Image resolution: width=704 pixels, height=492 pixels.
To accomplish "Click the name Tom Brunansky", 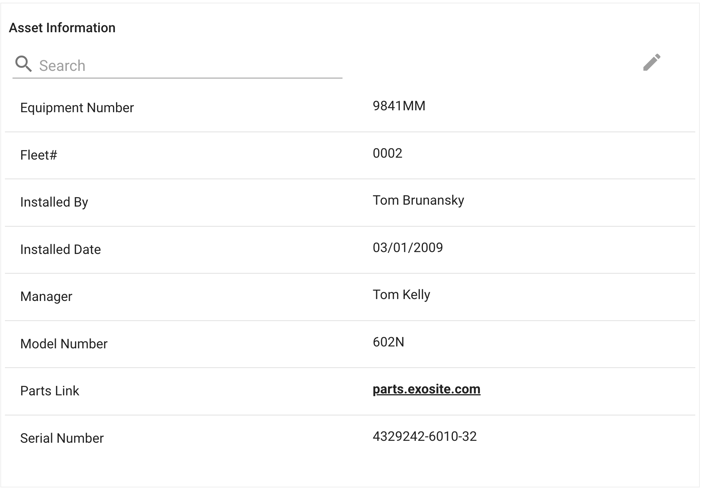I will coord(418,200).
